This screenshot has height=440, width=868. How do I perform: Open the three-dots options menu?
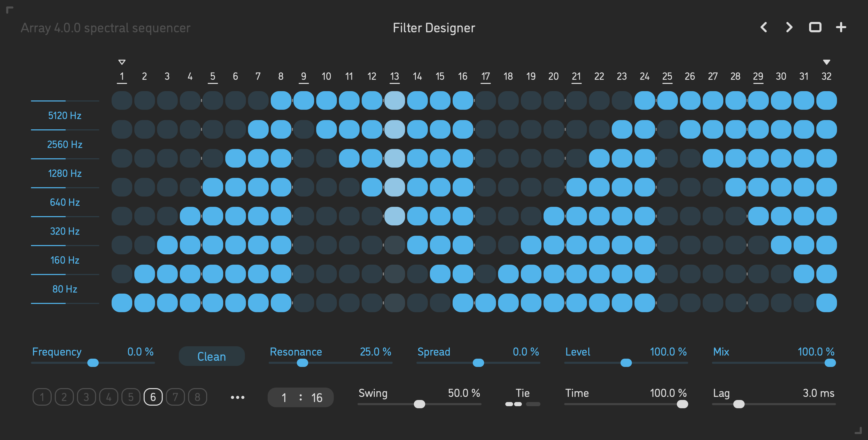[x=238, y=398]
